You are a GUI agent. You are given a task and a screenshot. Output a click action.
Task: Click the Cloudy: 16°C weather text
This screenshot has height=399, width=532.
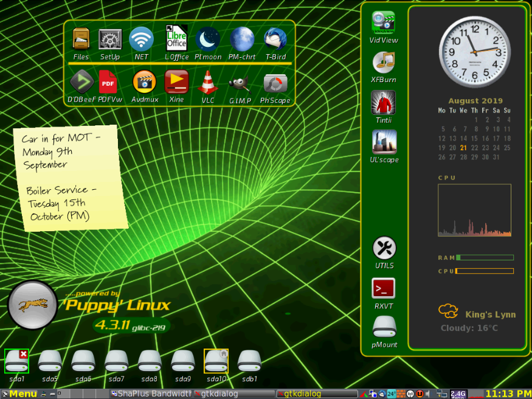click(x=469, y=328)
